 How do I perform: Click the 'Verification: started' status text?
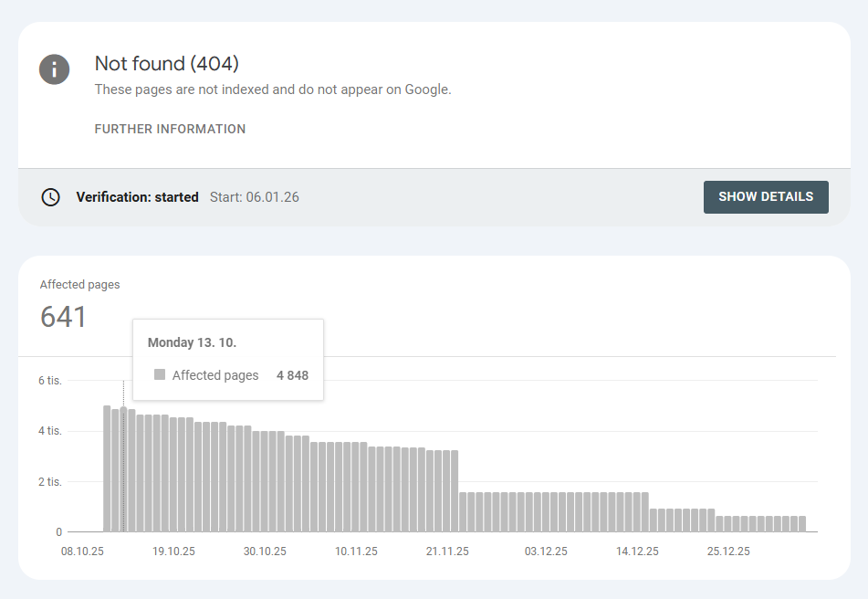(x=137, y=197)
